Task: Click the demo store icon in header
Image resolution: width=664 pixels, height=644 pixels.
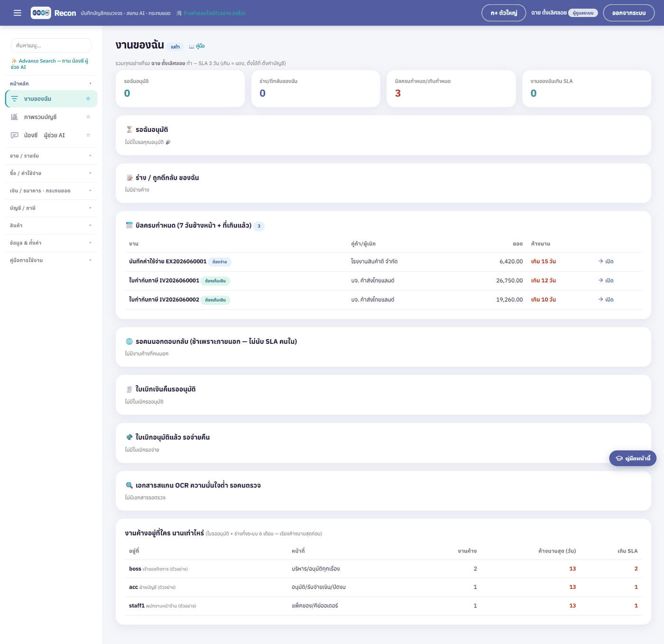Action: 179,13
